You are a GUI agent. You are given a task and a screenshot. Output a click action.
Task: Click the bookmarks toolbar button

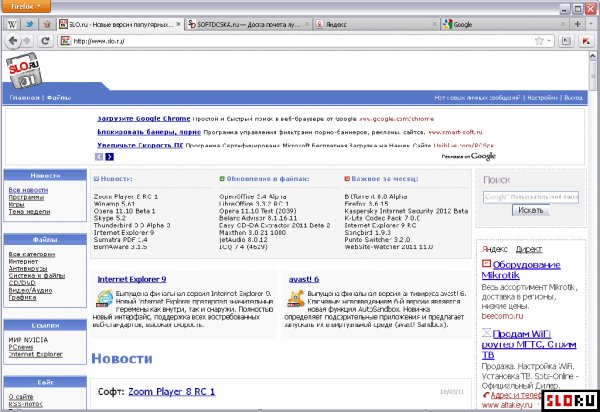tap(566, 41)
